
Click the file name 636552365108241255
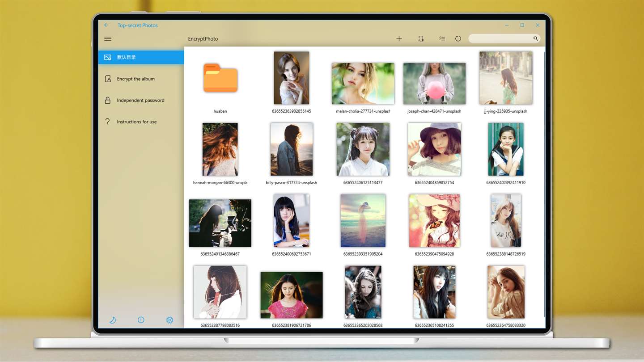434,325
